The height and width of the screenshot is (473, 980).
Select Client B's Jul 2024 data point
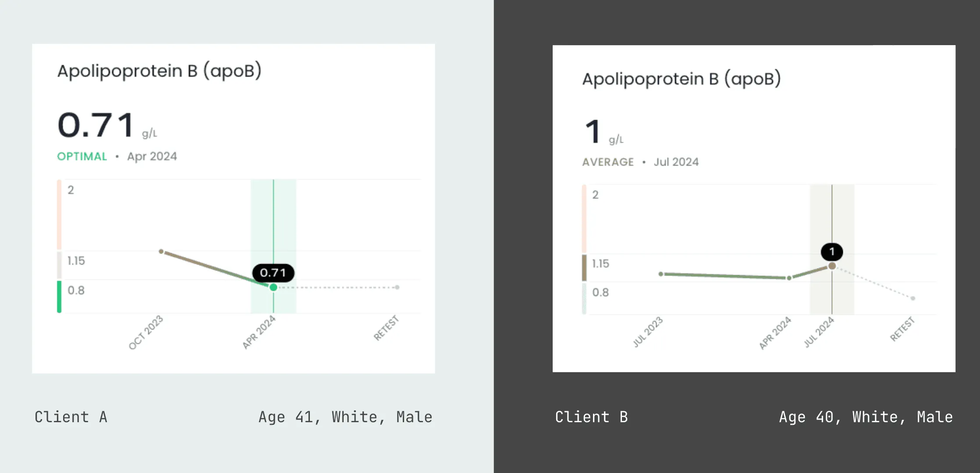pos(832,266)
